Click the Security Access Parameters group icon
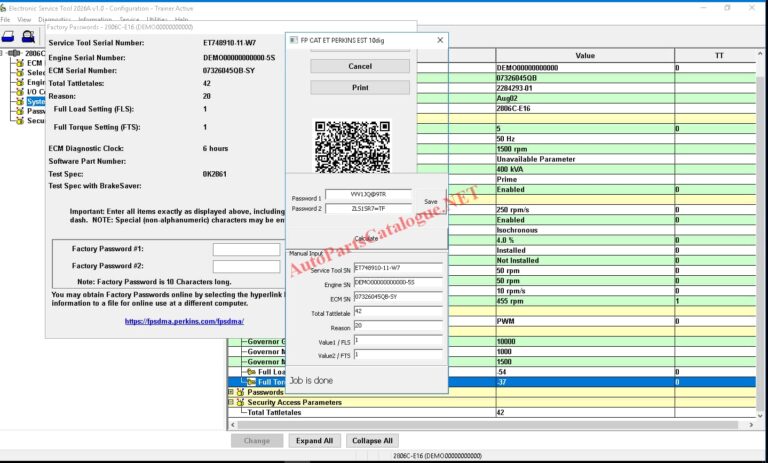The width and height of the screenshot is (768, 463). pyautogui.click(x=240, y=402)
